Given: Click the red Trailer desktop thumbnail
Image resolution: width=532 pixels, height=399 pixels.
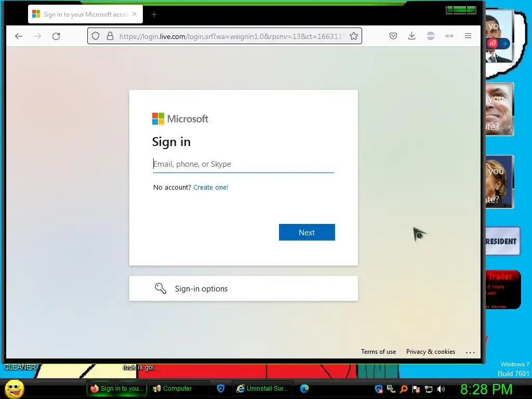Looking at the screenshot, I should tap(503, 289).
